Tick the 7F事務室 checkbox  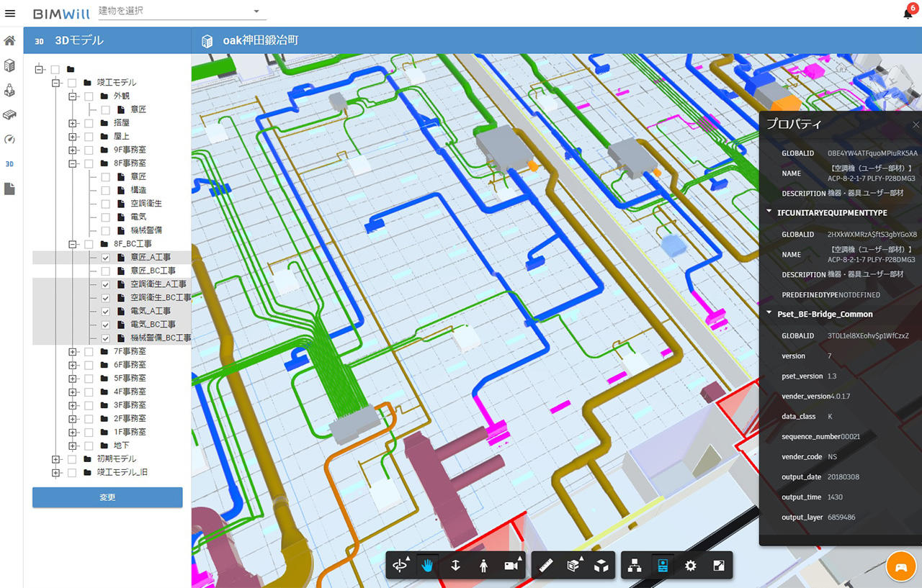pyautogui.click(x=89, y=352)
